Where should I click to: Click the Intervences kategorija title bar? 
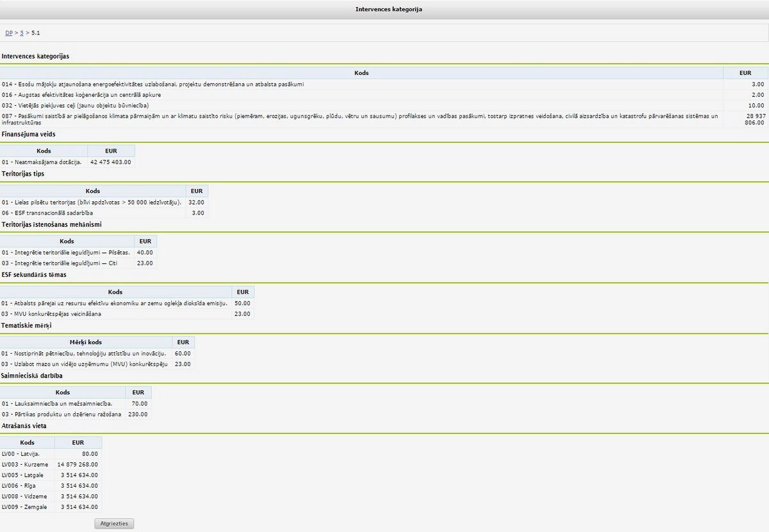point(384,10)
